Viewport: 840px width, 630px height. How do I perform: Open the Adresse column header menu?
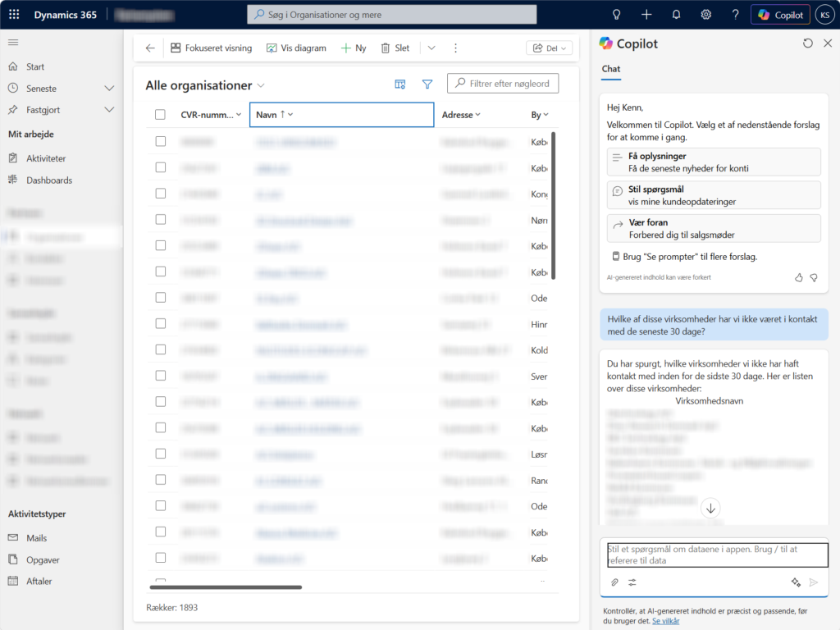461,115
